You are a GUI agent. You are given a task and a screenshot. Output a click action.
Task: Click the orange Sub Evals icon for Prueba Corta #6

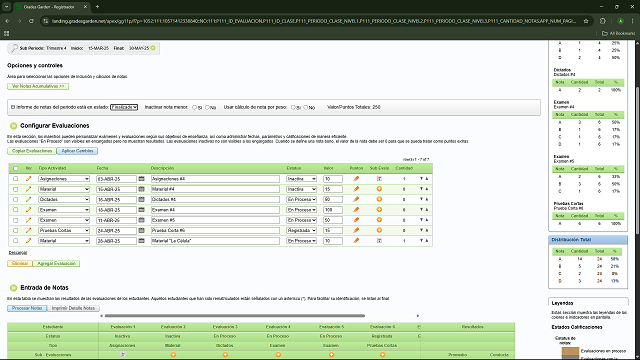click(x=379, y=230)
